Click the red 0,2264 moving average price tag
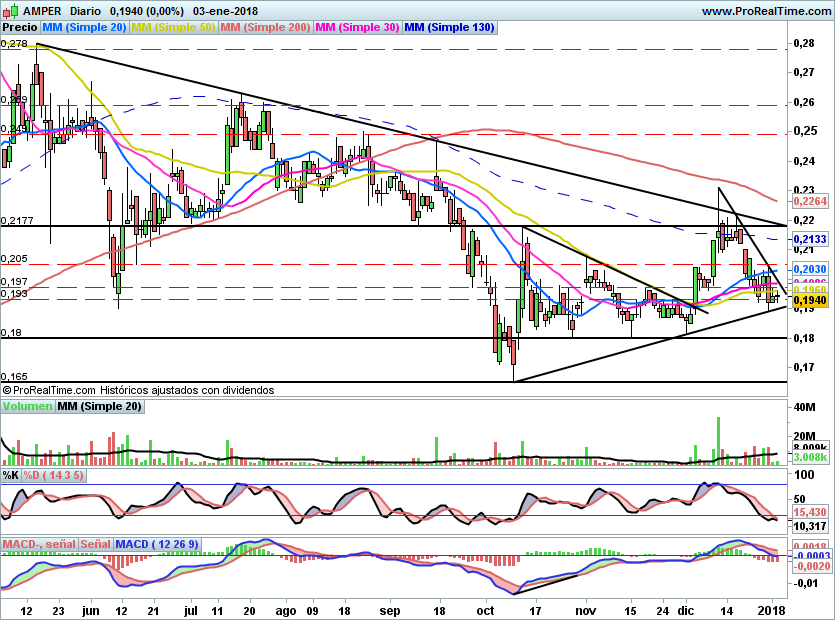This screenshot has width=835, height=620. click(x=811, y=201)
